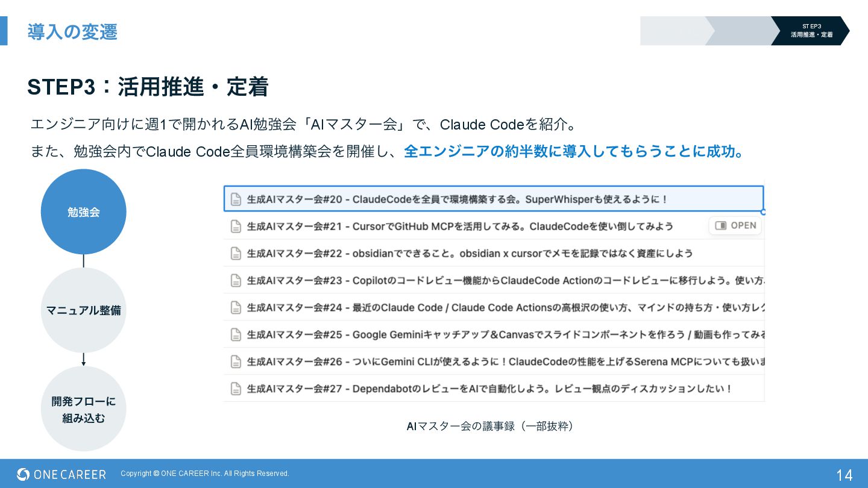868x488 pixels.
Task: Click the document icon of meeting #21 row
Action: click(x=236, y=227)
